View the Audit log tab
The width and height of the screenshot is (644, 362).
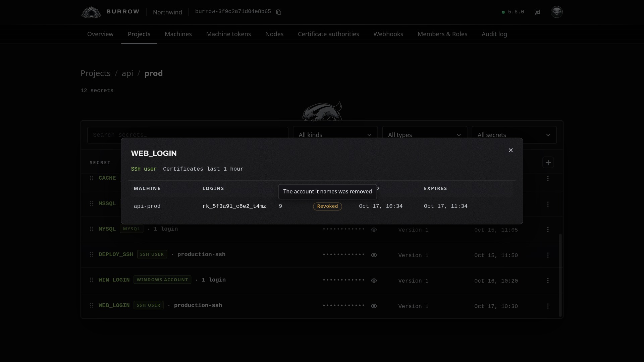click(494, 34)
